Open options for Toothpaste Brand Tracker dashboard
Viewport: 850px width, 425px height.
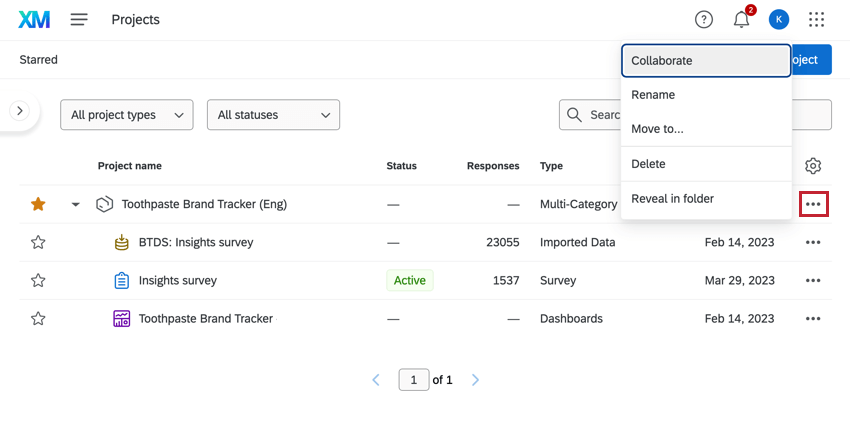pyautogui.click(x=813, y=319)
